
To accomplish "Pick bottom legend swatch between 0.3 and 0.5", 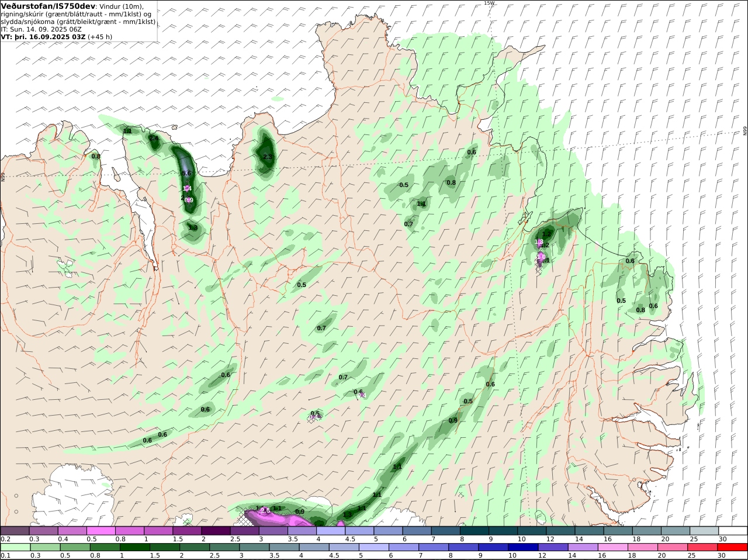I will [x=45, y=548].
